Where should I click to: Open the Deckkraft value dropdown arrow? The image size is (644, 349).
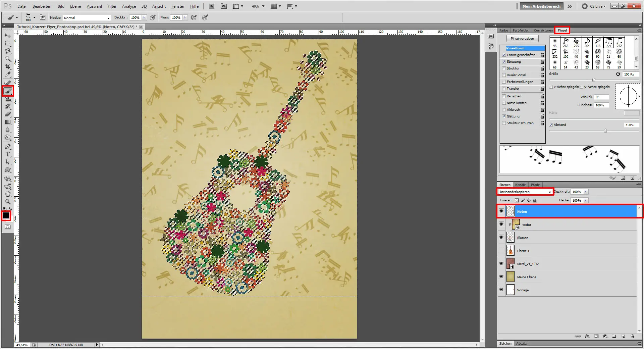pyautogui.click(x=585, y=192)
